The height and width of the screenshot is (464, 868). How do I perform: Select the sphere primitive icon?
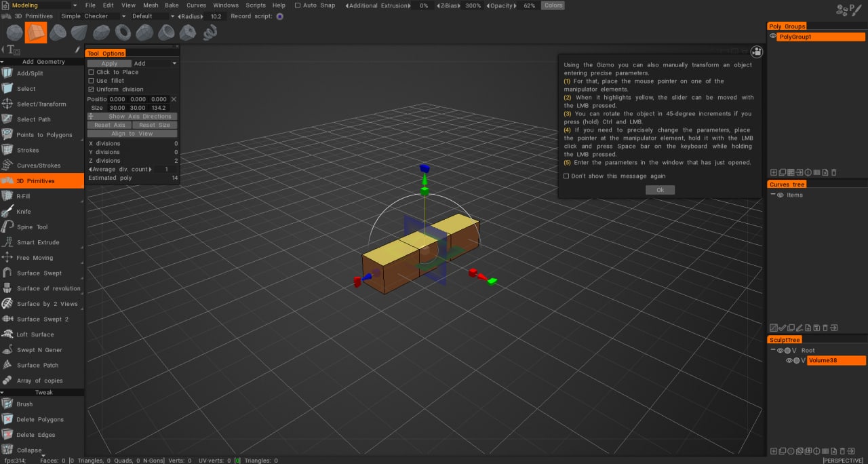pos(14,32)
